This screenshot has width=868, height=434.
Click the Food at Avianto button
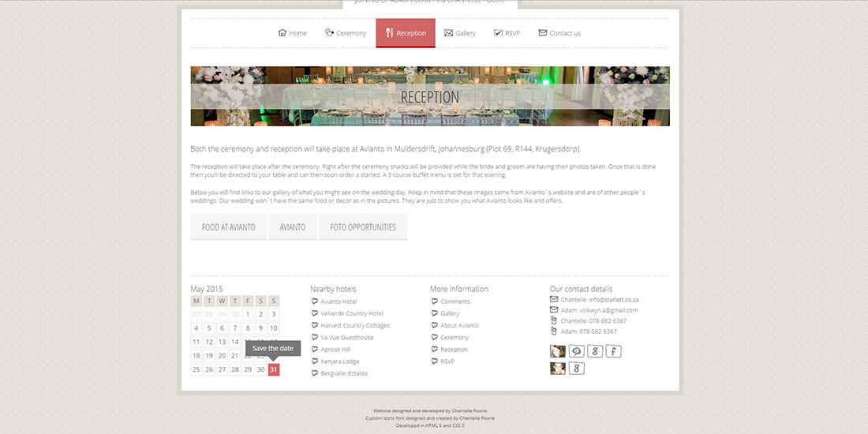[x=228, y=227]
